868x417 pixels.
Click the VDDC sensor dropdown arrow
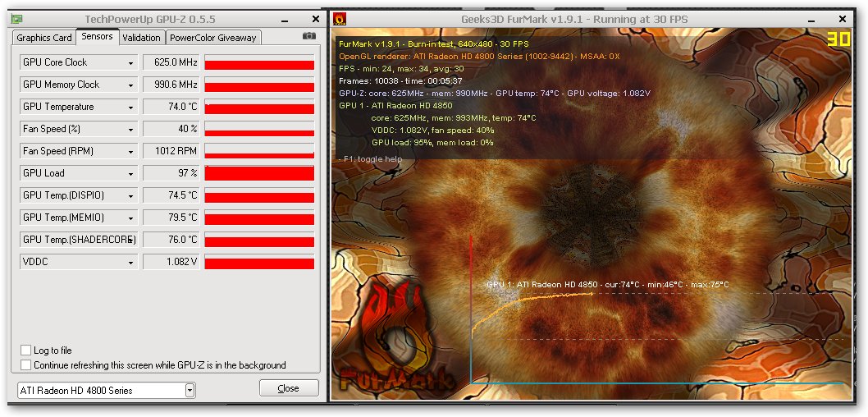[x=130, y=263]
